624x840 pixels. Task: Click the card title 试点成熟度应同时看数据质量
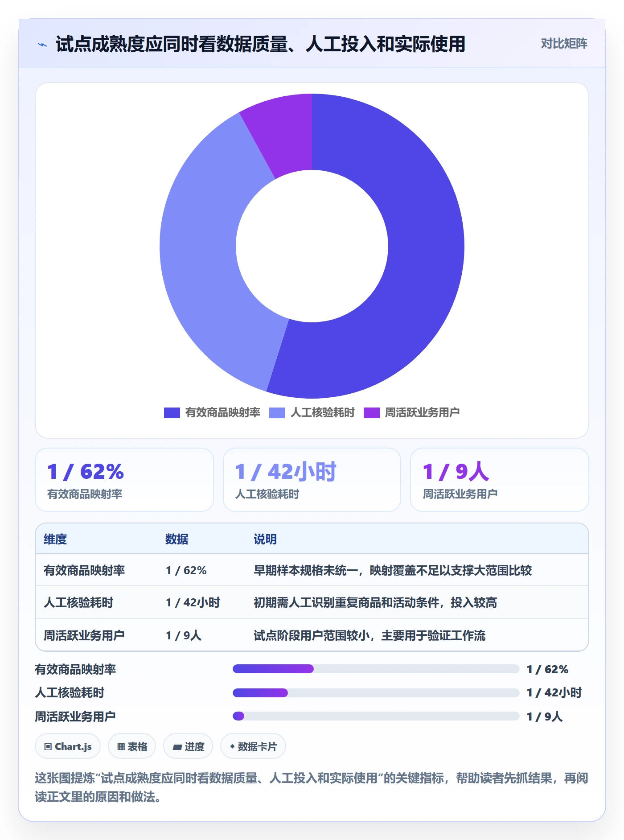click(260, 44)
